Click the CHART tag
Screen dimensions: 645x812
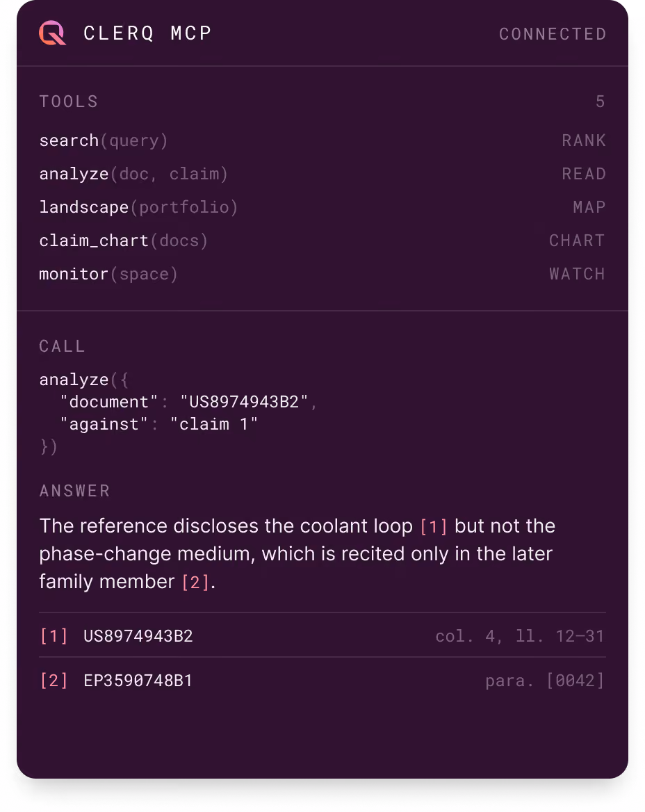577,241
